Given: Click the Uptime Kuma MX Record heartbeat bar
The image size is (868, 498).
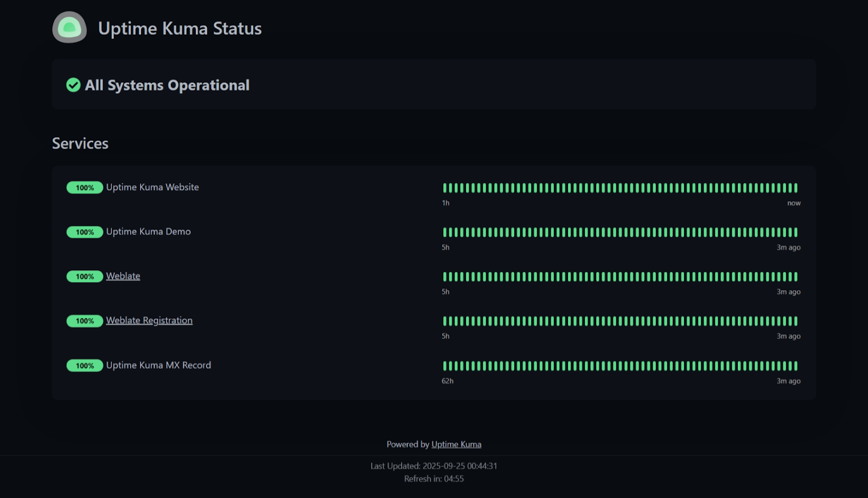Looking at the screenshot, I should pos(620,366).
